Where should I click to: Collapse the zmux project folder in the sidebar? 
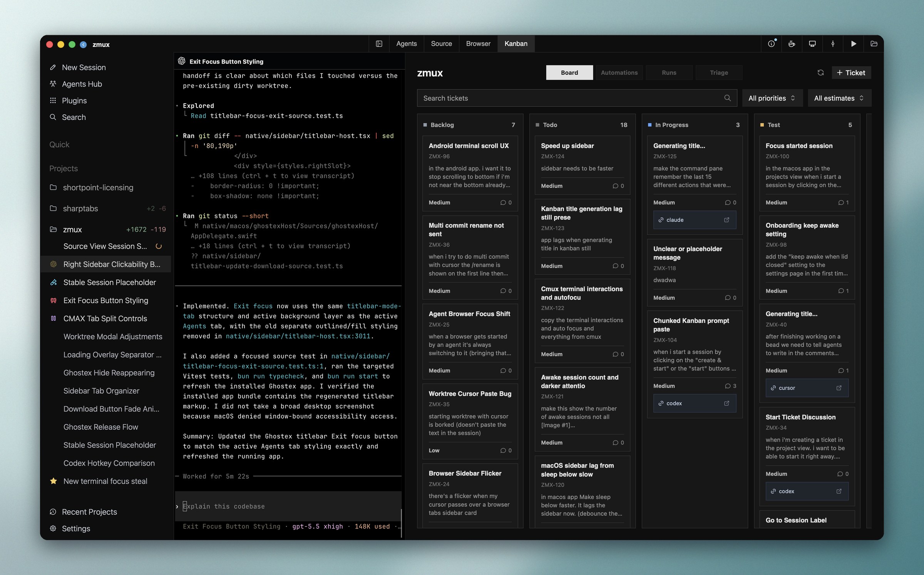(53, 230)
